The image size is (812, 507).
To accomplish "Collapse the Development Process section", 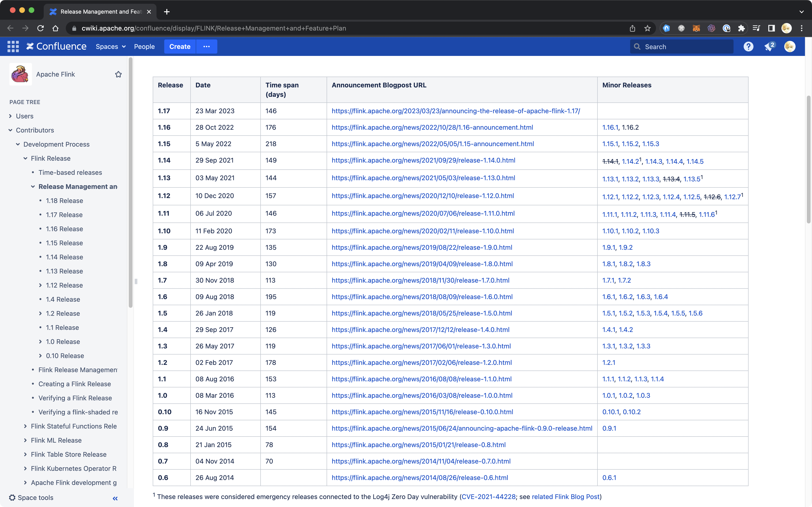I will 18,144.
